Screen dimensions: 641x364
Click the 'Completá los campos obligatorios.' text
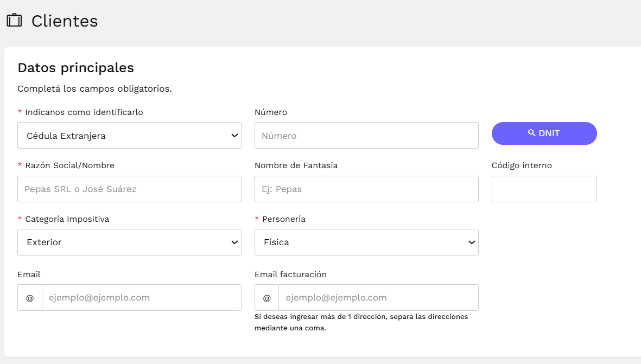pos(94,88)
